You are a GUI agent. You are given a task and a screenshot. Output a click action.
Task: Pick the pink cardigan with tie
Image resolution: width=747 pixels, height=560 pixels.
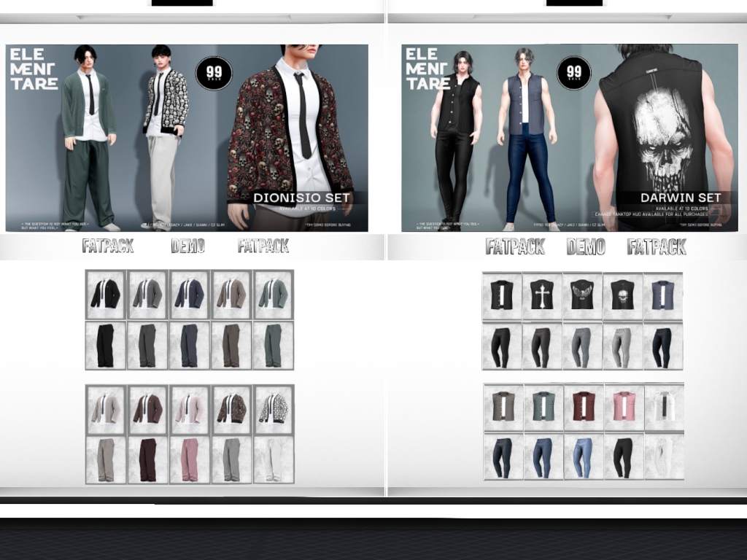coord(190,409)
